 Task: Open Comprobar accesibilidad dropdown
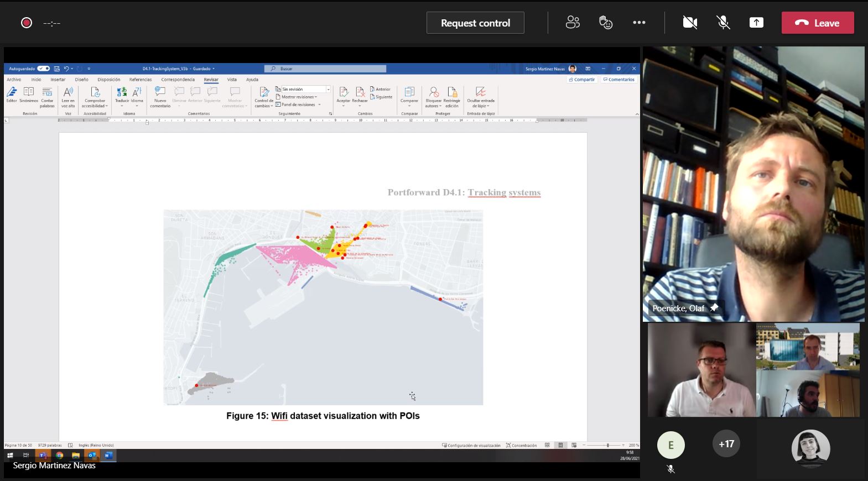[95, 97]
